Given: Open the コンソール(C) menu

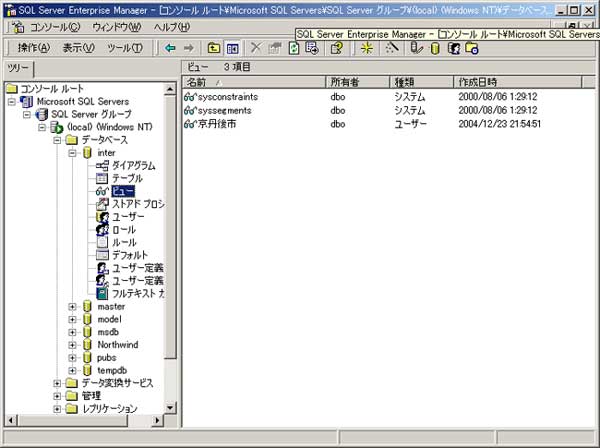Looking at the screenshot, I should point(55,27).
